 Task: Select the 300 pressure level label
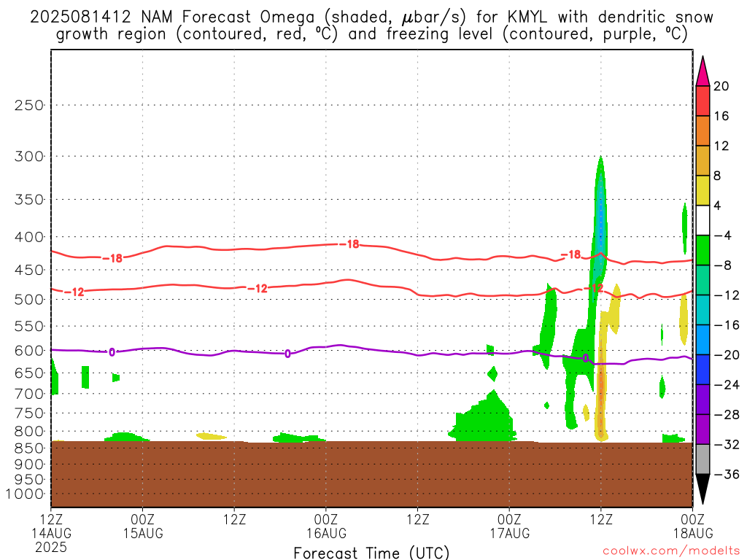pos(29,157)
